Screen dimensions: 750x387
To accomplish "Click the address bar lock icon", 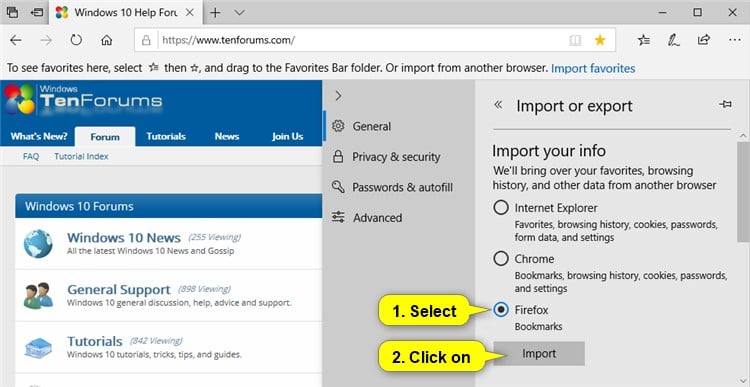I will click(147, 40).
